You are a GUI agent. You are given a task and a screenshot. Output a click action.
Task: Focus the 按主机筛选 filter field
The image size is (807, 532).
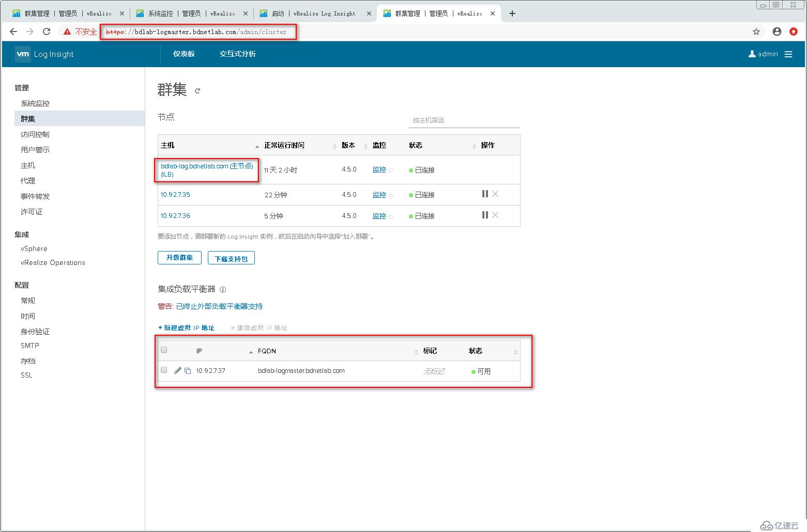pos(464,120)
